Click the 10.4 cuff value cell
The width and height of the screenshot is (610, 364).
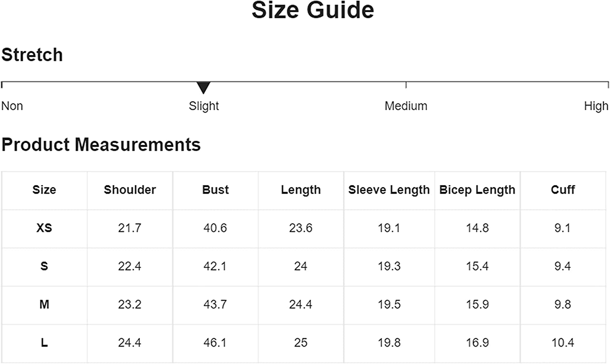[x=563, y=343]
